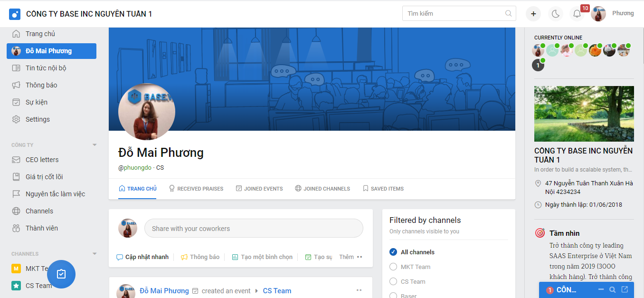Toggle dark mode moon icon

pos(555,14)
